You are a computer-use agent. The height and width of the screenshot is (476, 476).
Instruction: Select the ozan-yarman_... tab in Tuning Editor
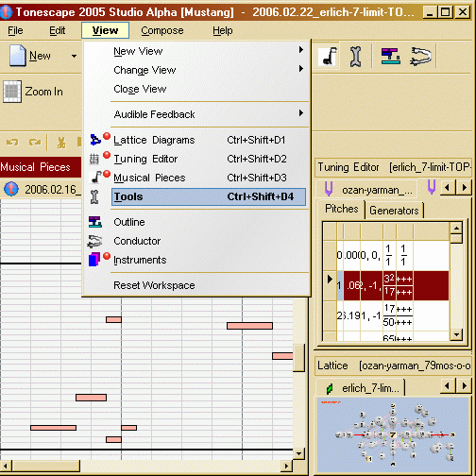tap(366, 190)
